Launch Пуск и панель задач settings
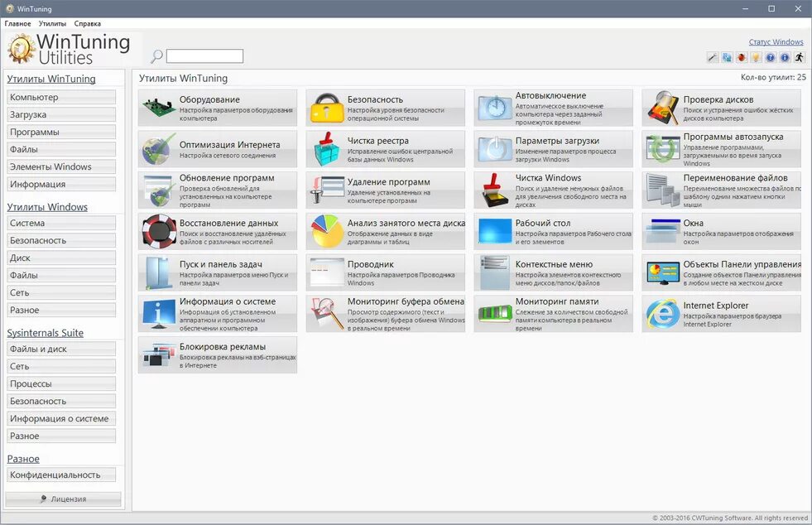The image size is (812, 525). pyautogui.click(x=218, y=272)
